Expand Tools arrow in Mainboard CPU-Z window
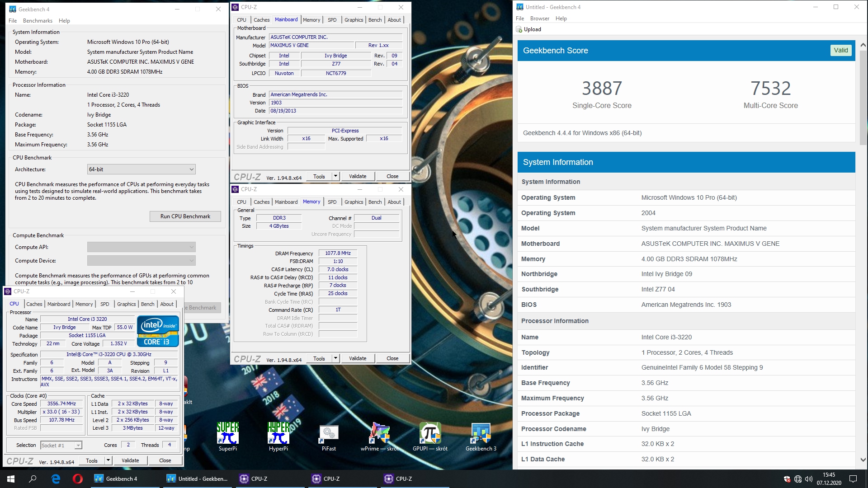 point(335,176)
